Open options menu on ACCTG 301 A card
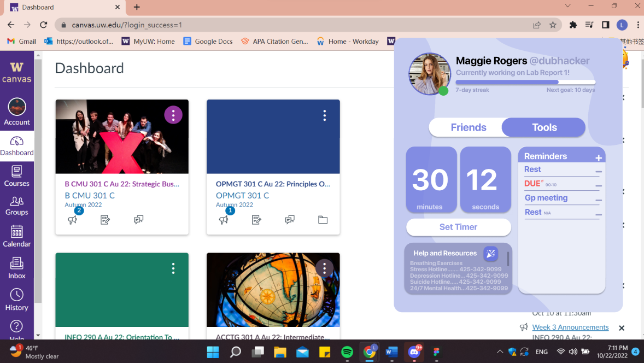 point(325,268)
